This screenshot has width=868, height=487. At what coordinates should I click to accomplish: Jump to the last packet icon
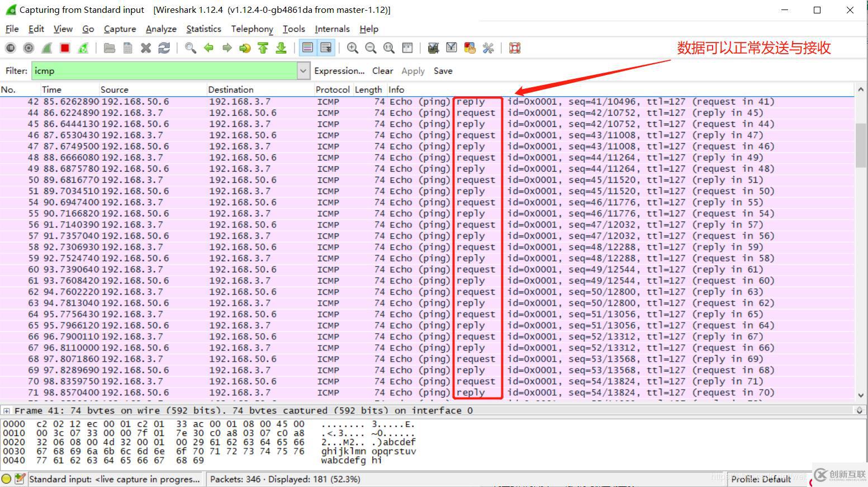pos(281,48)
